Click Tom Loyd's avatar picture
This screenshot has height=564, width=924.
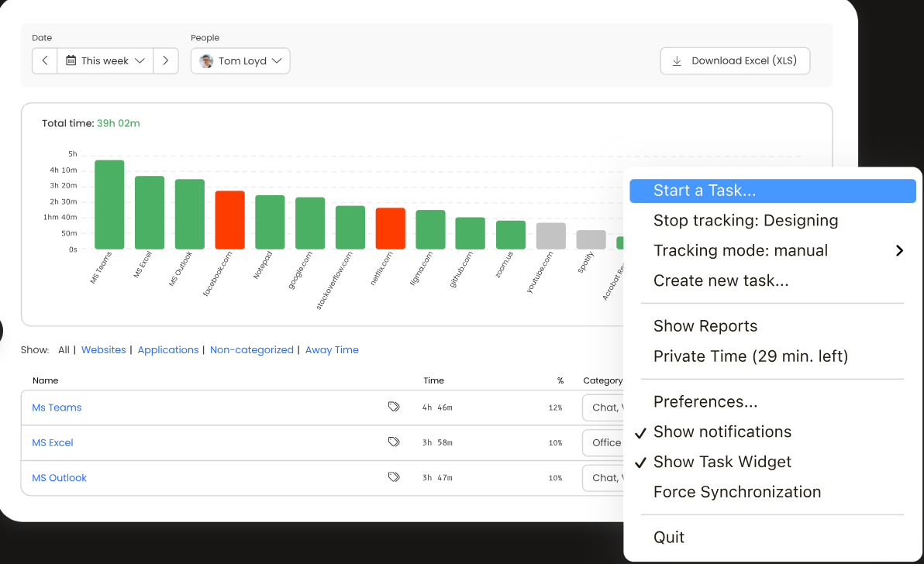pyautogui.click(x=206, y=61)
